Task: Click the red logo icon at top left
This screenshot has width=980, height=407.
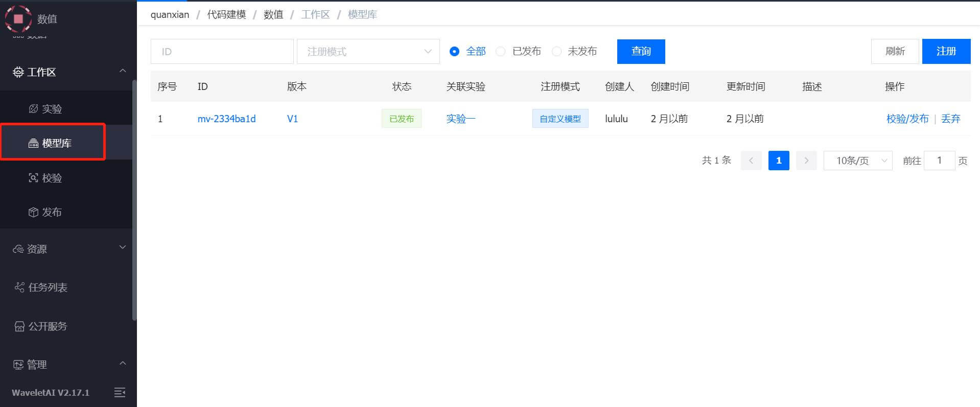Action: point(18,19)
